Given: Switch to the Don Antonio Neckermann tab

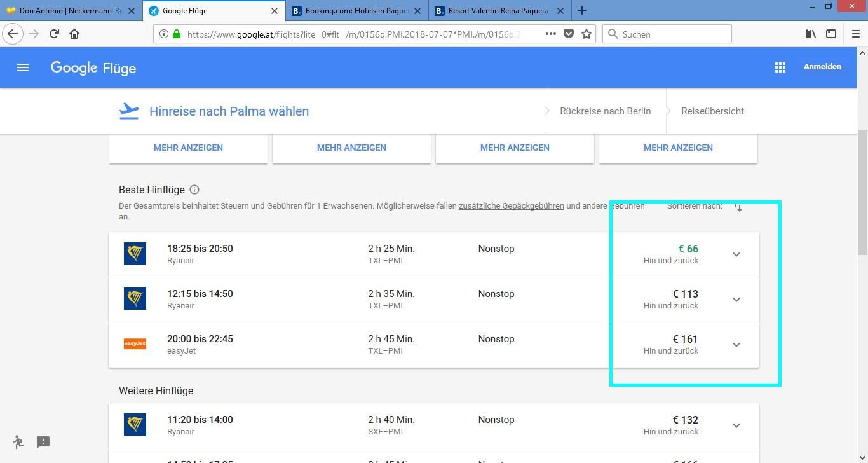Looking at the screenshot, I should click(x=71, y=10).
